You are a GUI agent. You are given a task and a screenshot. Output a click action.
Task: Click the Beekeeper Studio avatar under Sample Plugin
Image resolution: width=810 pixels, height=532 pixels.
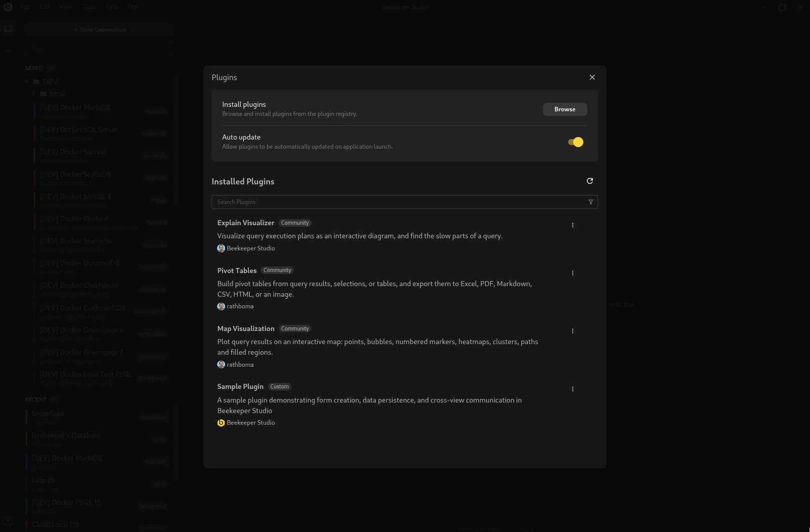point(221,423)
